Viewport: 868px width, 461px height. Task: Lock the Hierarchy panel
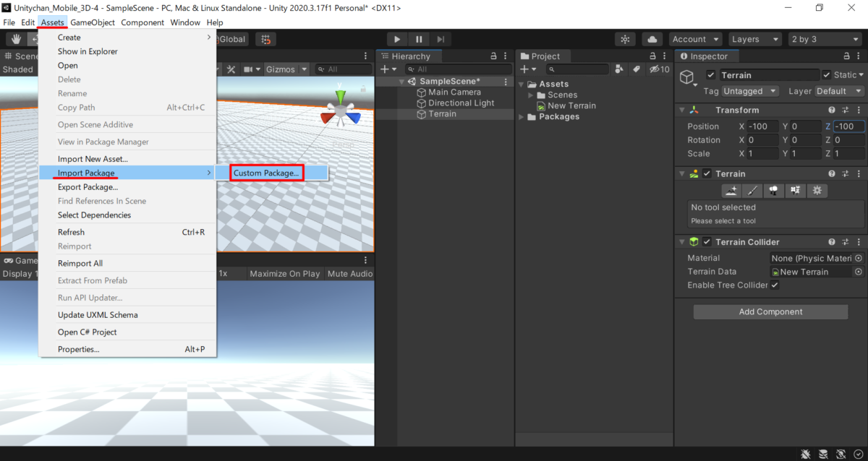[494, 56]
